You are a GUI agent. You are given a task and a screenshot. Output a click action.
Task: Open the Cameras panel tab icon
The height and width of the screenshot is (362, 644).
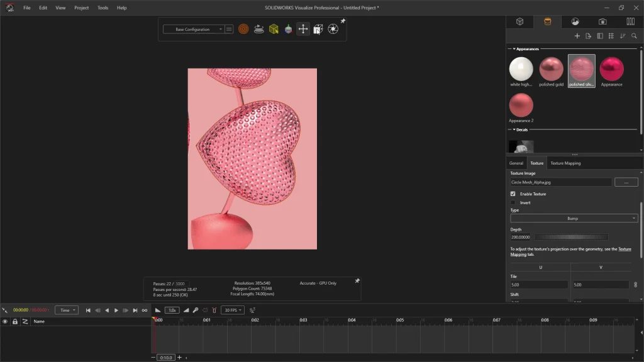click(x=602, y=21)
